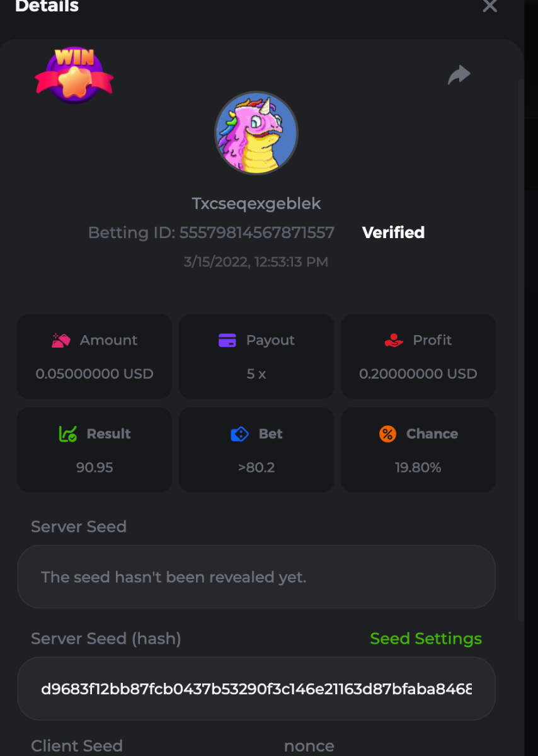The height and width of the screenshot is (756, 538).
Task: Click the purple Payout card icon
Action: (227, 340)
